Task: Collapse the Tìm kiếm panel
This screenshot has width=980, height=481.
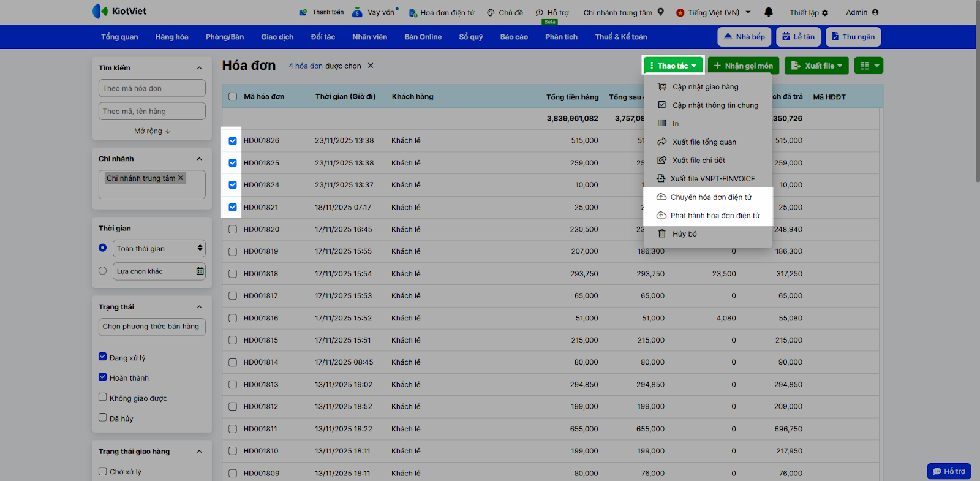Action: (x=199, y=68)
